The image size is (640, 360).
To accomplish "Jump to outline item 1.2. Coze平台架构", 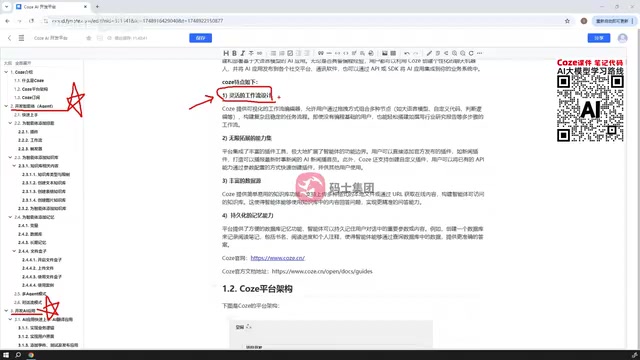I will (x=31, y=89).
